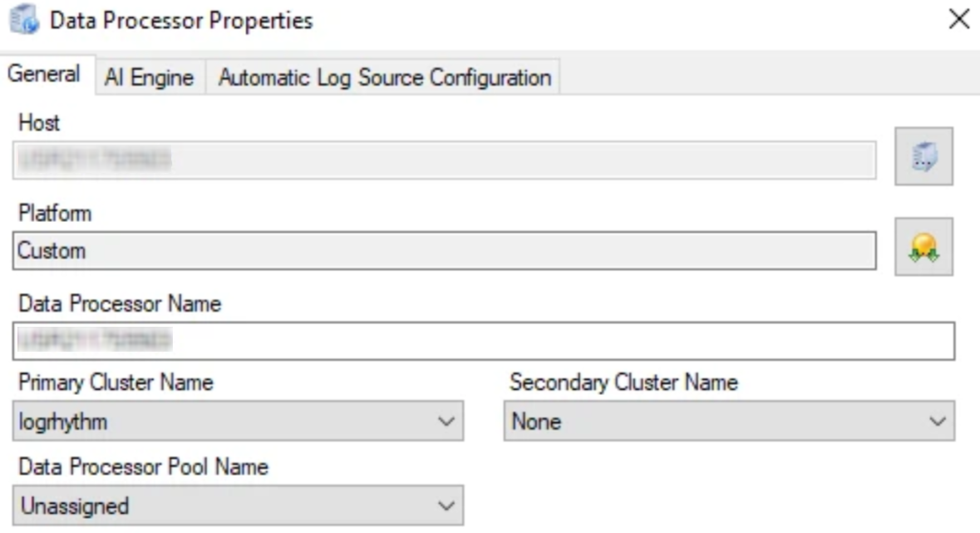Switch to the General tab
This screenshot has height=533, width=980.
pos(45,74)
